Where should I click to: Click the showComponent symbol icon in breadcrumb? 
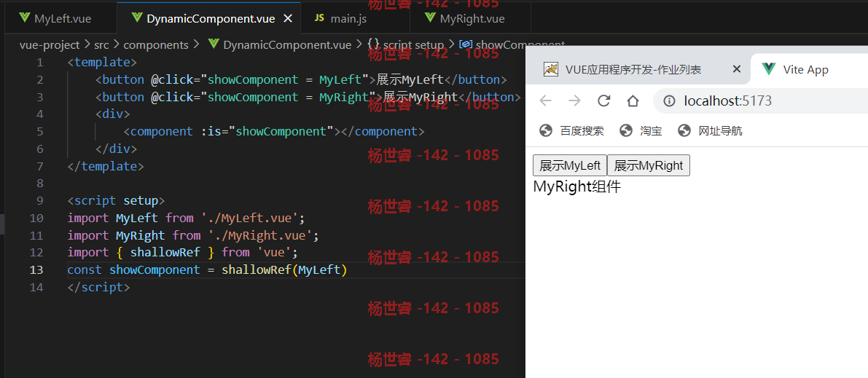click(x=466, y=45)
